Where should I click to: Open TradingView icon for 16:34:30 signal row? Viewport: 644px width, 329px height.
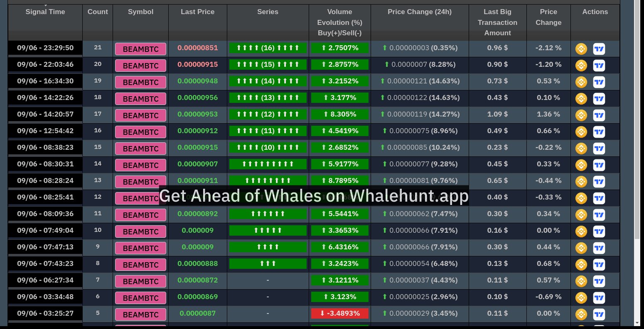coord(599,82)
